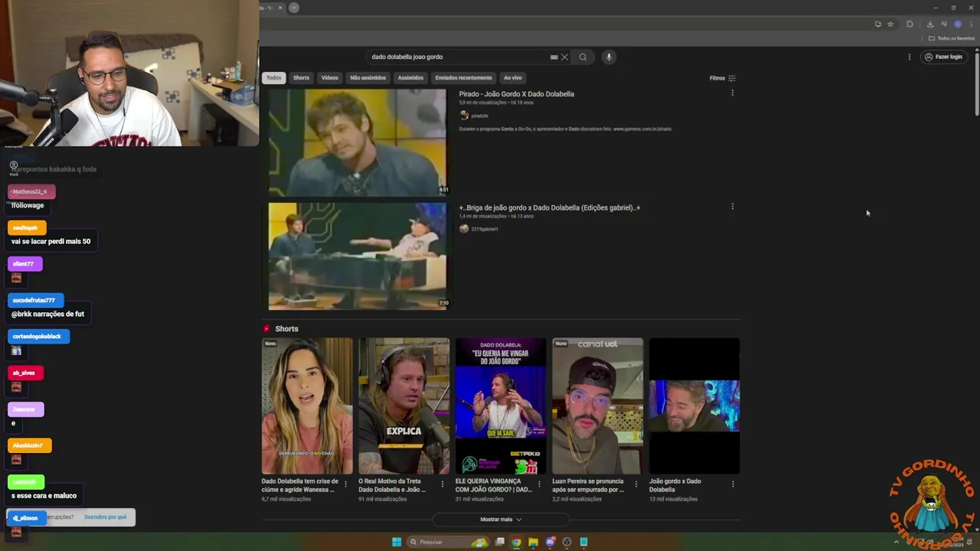Open options for Dado Dolabella tem crise short
The image size is (980, 551).
tap(345, 484)
